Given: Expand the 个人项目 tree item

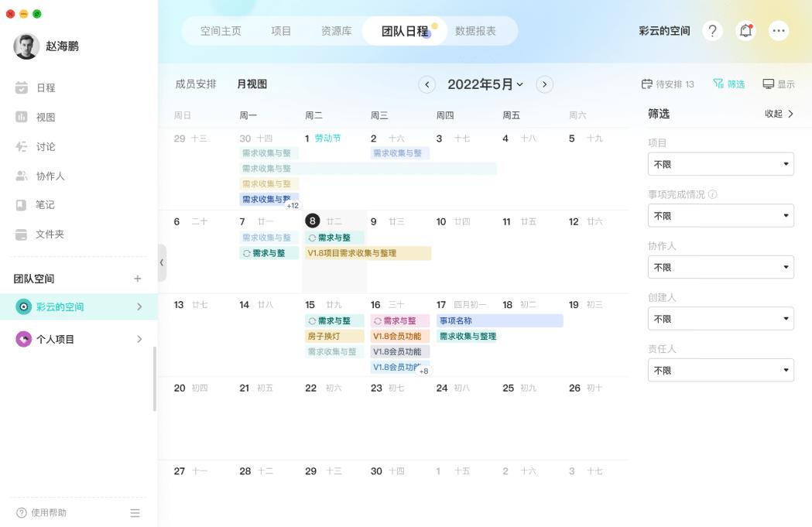Looking at the screenshot, I should (140, 339).
